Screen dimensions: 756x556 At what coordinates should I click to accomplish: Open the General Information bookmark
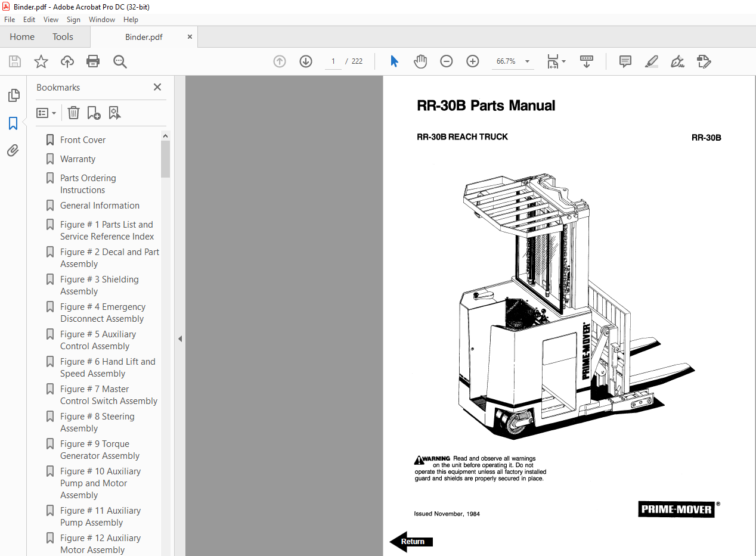100,206
